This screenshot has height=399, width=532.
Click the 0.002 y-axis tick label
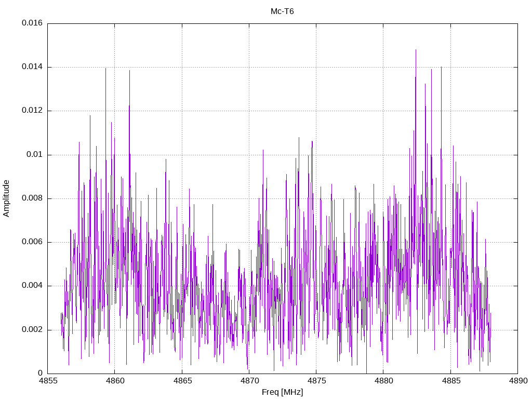click(32, 329)
